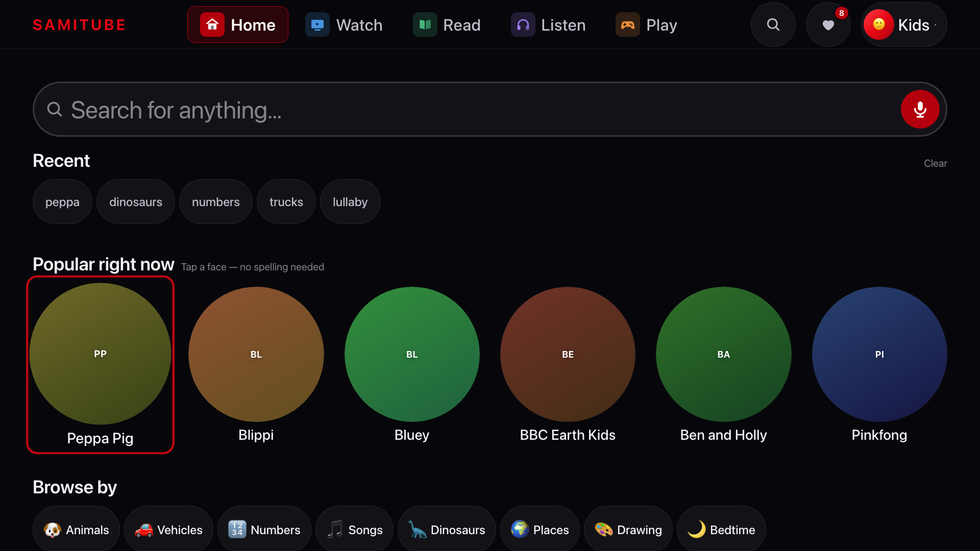Tap the Pinkfong face circle
Image resolution: width=980 pixels, height=551 pixels.
click(879, 354)
